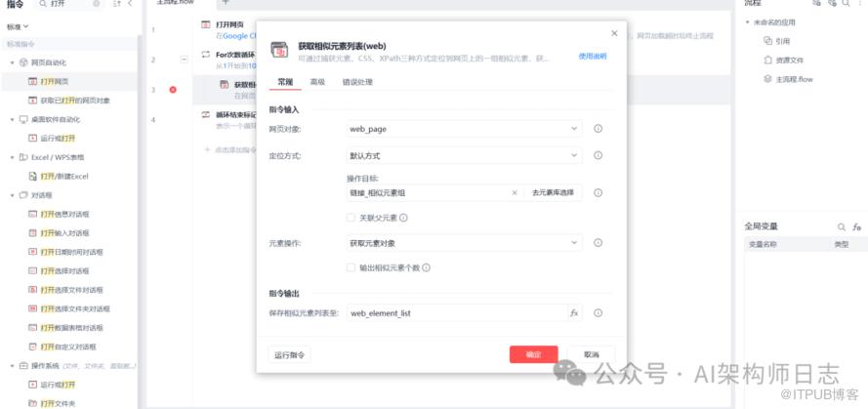This screenshot has width=868, height=409.
Task: Click info icon beside 定位方式 field
Action: coord(598,155)
